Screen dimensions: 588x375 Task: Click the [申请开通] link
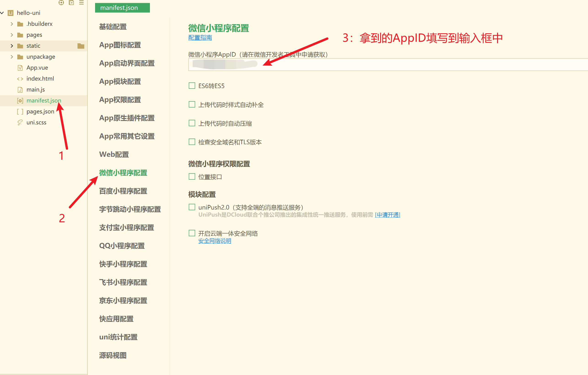388,215
